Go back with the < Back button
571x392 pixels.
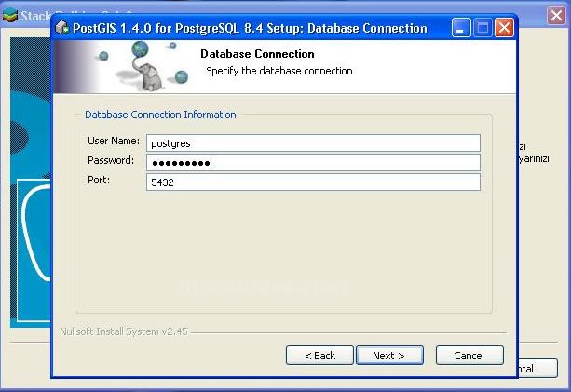(x=319, y=356)
